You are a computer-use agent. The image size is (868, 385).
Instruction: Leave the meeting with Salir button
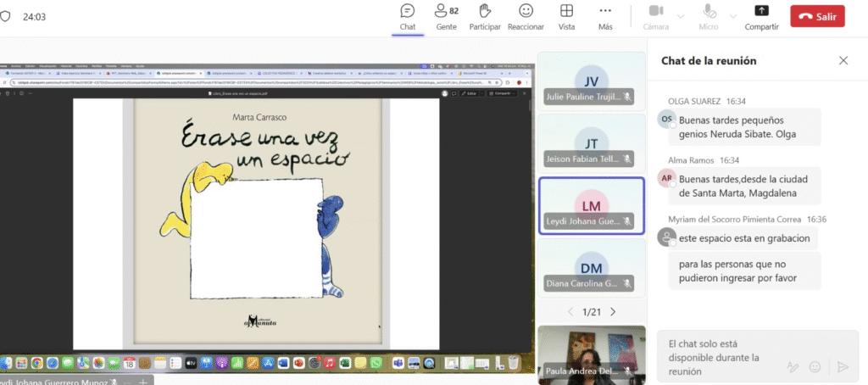[817, 16]
